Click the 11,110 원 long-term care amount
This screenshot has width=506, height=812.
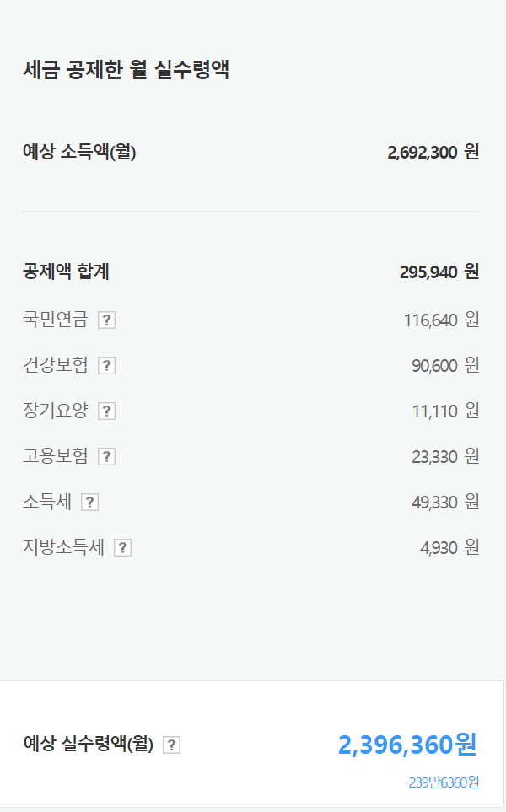click(444, 411)
